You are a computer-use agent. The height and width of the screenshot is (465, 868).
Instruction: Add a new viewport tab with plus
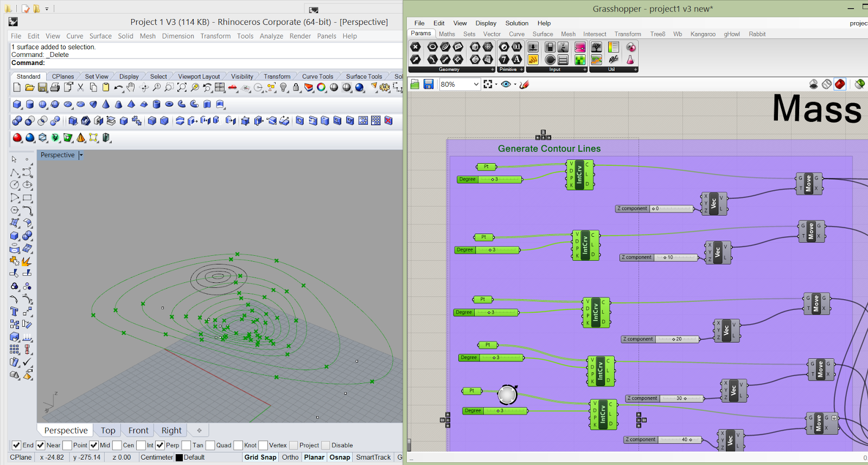click(x=199, y=430)
